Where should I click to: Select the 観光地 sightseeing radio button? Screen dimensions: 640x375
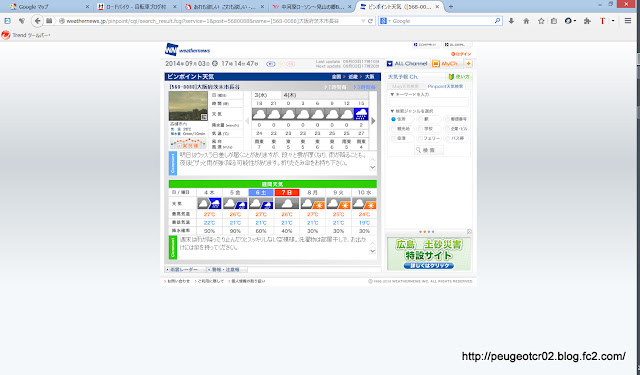(x=393, y=129)
